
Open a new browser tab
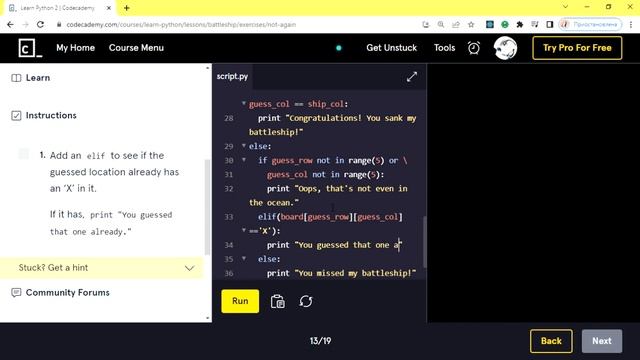point(127,8)
